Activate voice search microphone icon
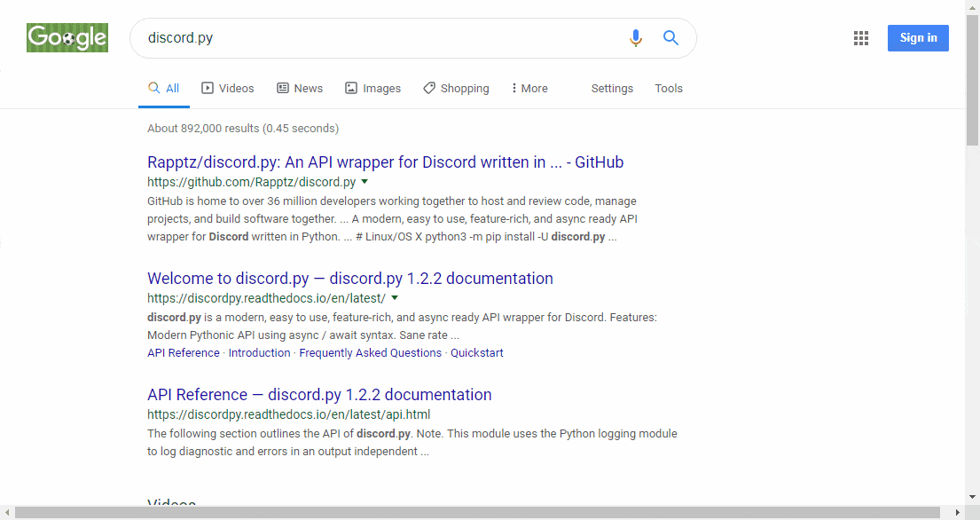The height and width of the screenshot is (520, 980). (636, 38)
